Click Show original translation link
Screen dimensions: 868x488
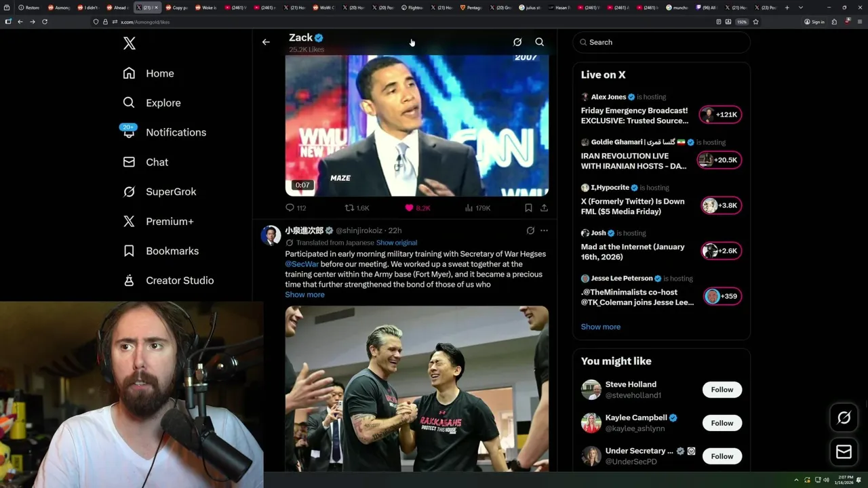point(397,243)
